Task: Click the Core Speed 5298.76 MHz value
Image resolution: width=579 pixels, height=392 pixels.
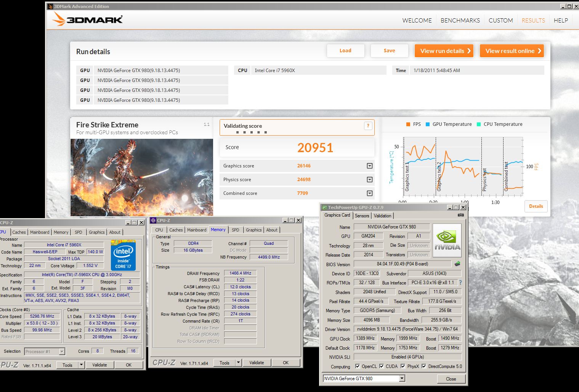Action: pos(42,316)
